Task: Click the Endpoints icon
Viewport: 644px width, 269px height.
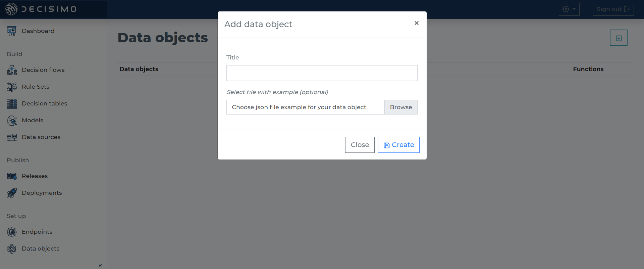Action: pyautogui.click(x=12, y=232)
